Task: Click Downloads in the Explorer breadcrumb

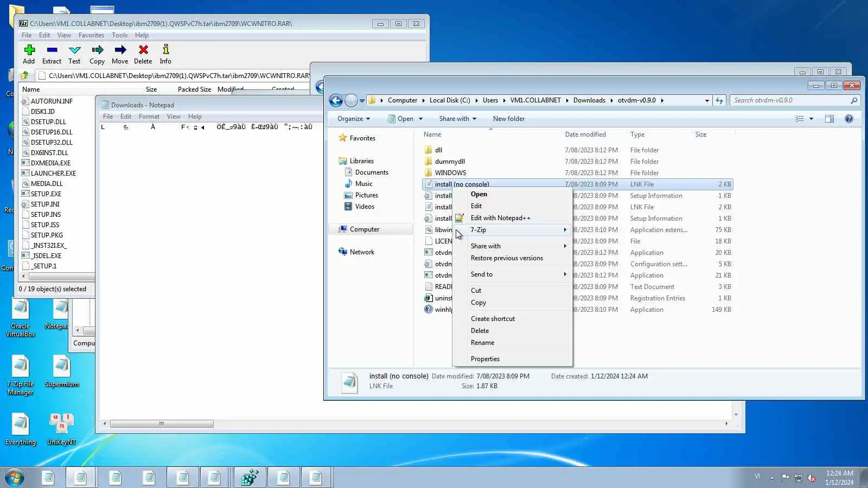Action: (x=589, y=100)
